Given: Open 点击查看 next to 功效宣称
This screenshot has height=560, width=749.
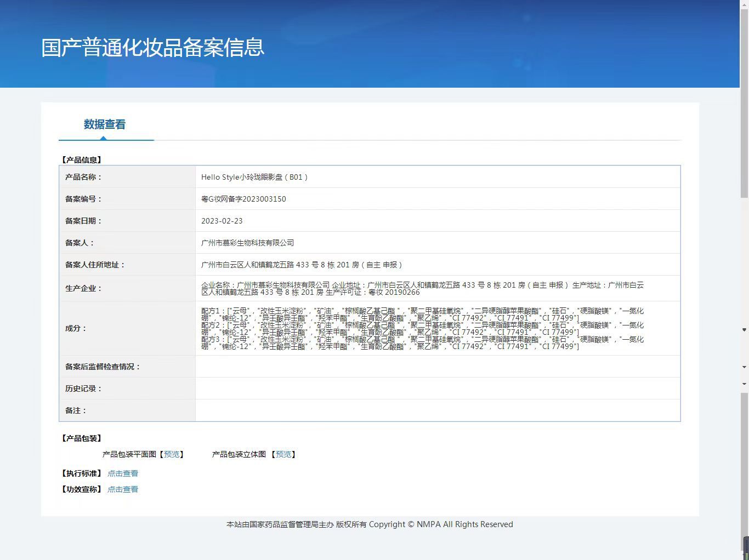Looking at the screenshot, I should click(x=123, y=489).
